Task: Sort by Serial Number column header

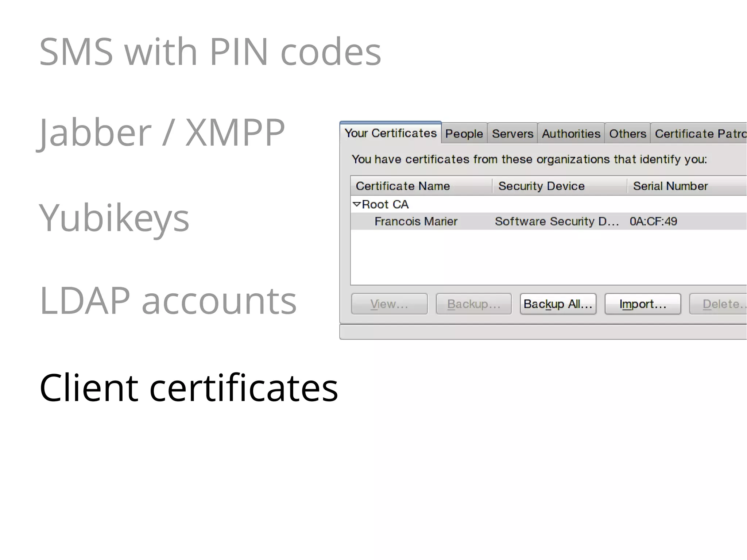Action: click(687, 186)
